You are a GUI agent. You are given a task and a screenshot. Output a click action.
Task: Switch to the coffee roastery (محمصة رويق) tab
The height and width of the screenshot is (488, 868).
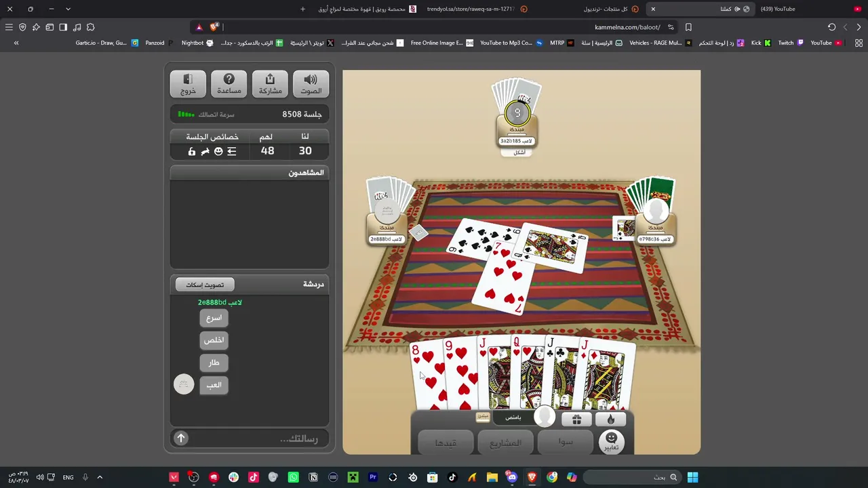coord(366,9)
